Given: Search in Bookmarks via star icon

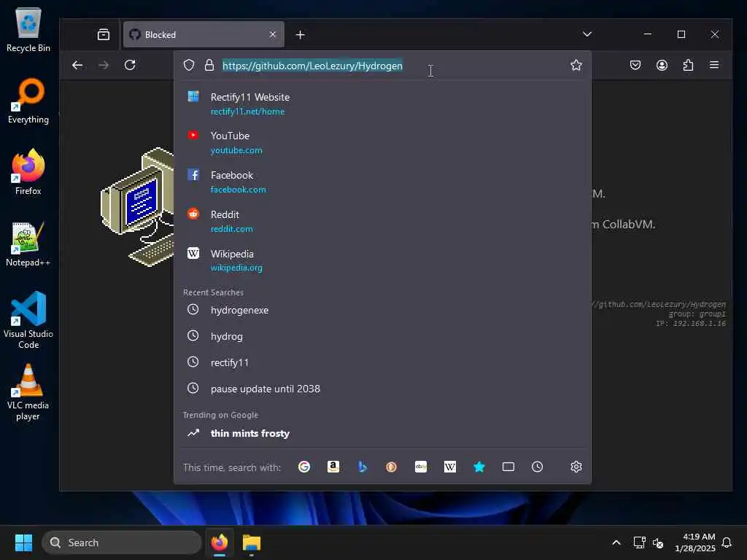Looking at the screenshot, I should [479, 467].
